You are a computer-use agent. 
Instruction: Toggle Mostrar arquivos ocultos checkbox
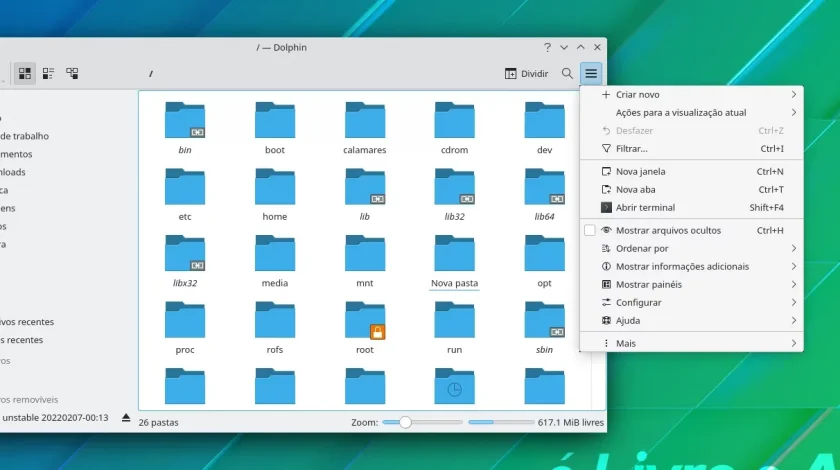tap(590, 230)
